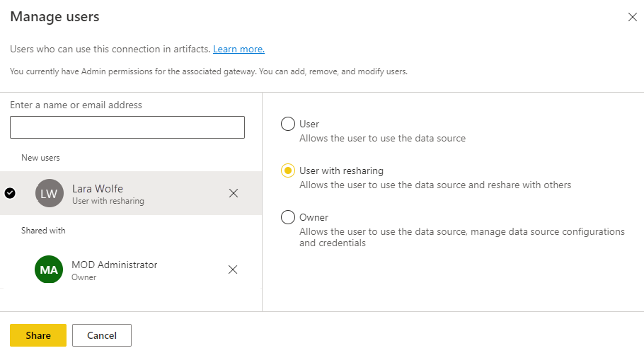Remove Lara Wolfe with the X icon
This screenshot has height=353, width=644.
(x=234, y=193)
